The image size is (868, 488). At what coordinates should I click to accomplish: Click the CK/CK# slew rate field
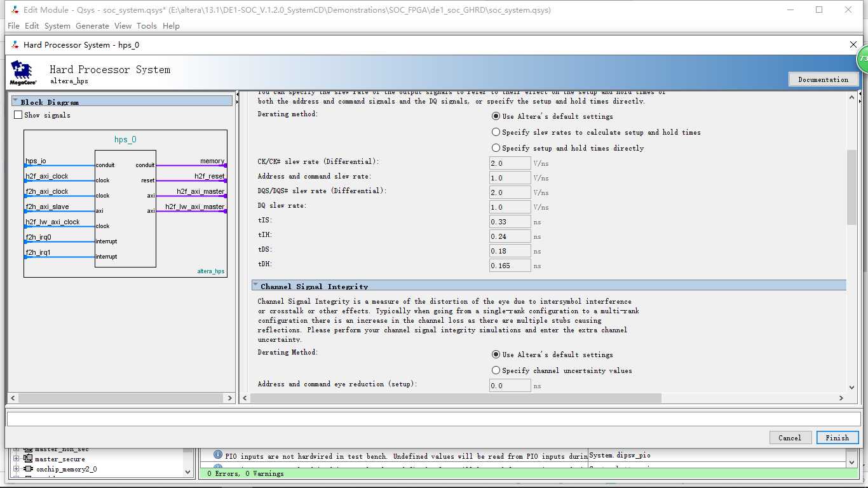[x=510, y=163]
